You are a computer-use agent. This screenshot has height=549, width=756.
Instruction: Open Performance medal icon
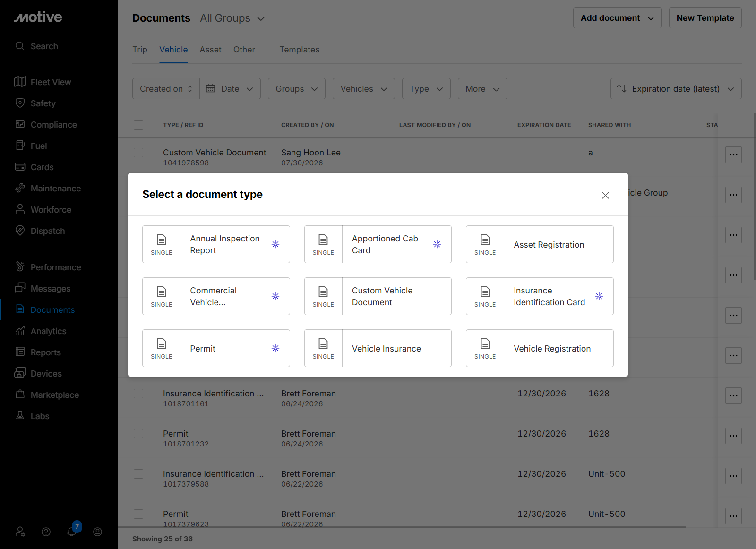(20, 267)
